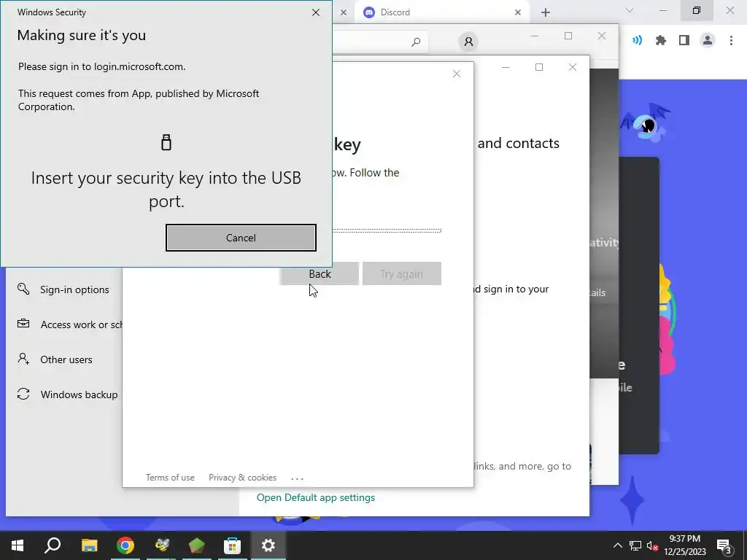This screenshot has height=560, width=747.
Task: Click the Access work briefcase icon
Action: tap(23, 323)
